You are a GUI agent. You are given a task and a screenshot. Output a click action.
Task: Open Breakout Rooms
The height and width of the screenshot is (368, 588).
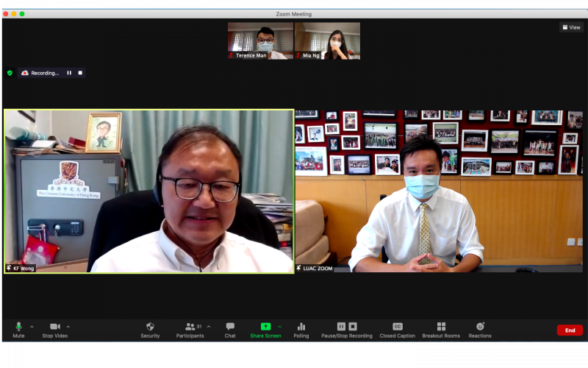(441, 330)
